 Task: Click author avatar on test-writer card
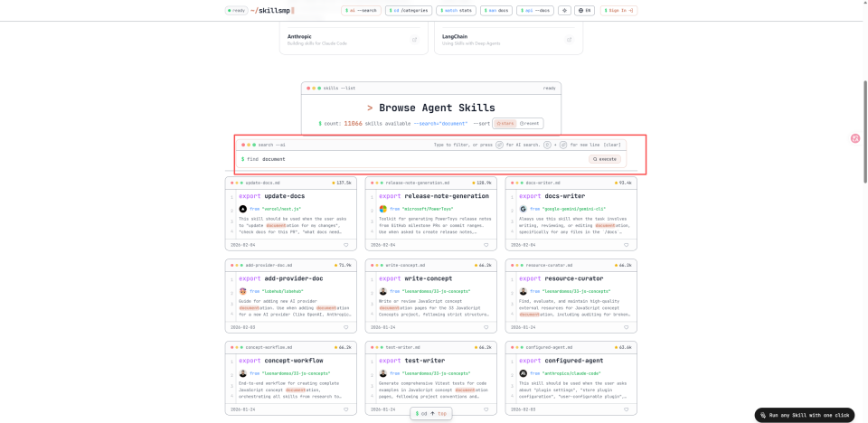(x=382, y=373)
